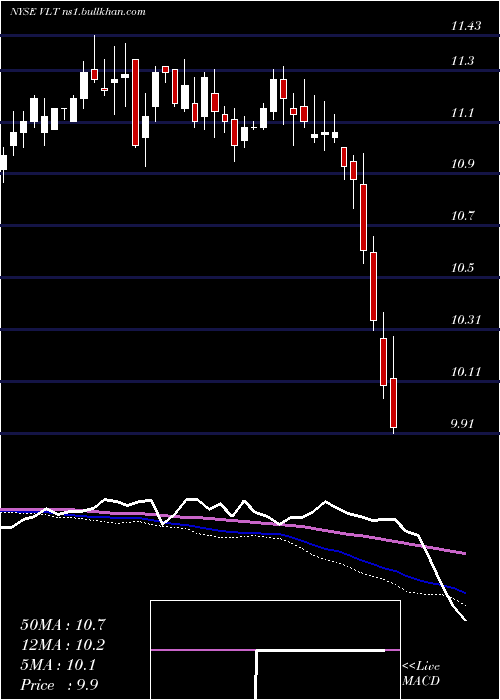The height and width of the screenshot is (700, 500).
Task: Click the <<Live MACD label
Action: pyautogui.click(x=421, y=674)
